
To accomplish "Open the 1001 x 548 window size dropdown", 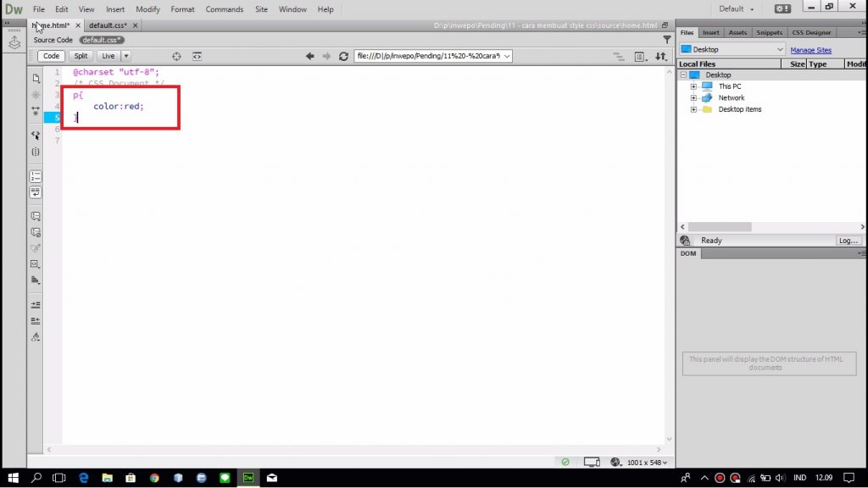I will click(x=647, y=462).
